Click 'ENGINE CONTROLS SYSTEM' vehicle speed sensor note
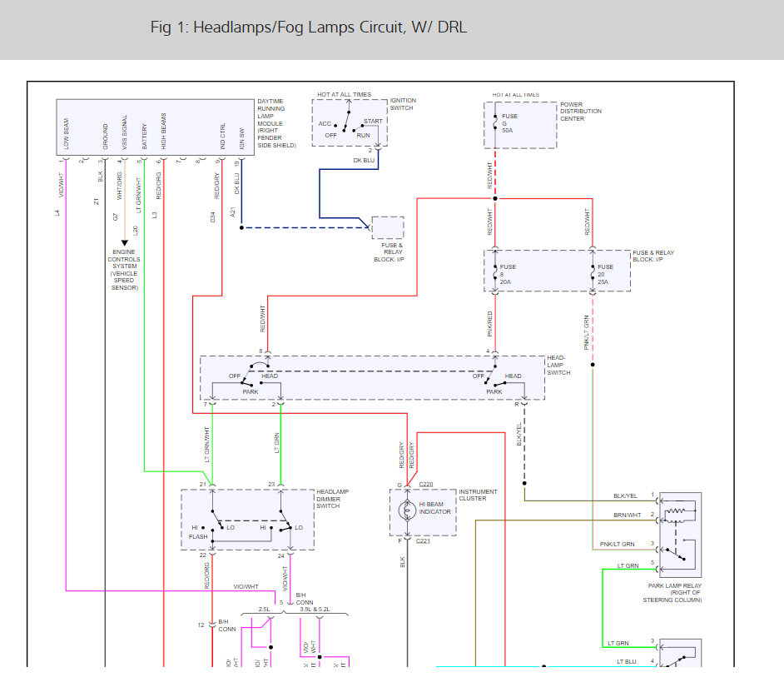 click(x=124, y=270)
